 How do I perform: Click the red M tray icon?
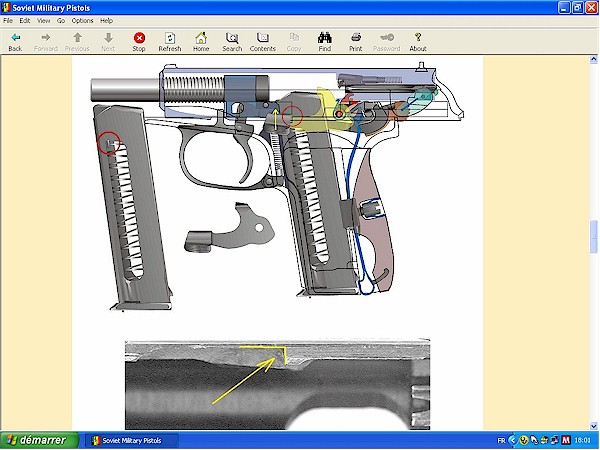click(566, 440)
